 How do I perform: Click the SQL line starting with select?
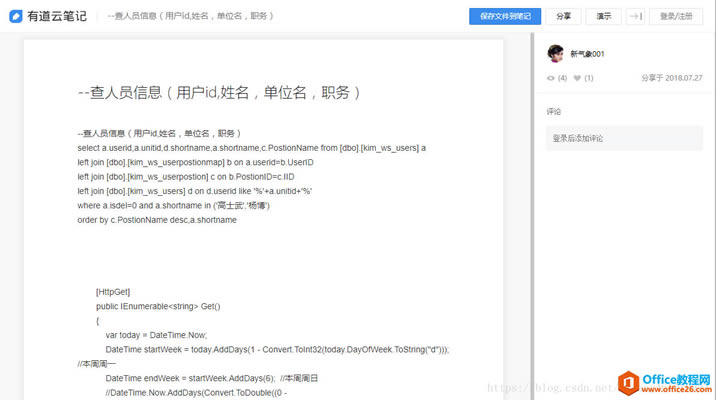251,148
